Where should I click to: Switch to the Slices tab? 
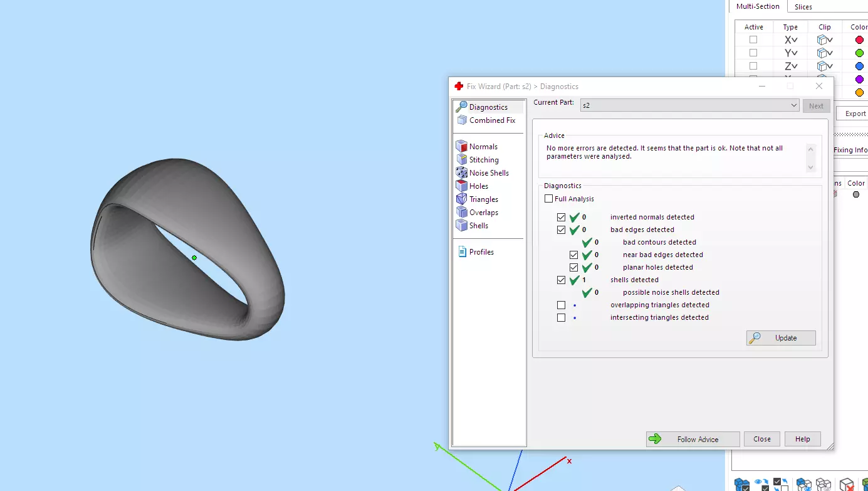(x=803, y=7)
